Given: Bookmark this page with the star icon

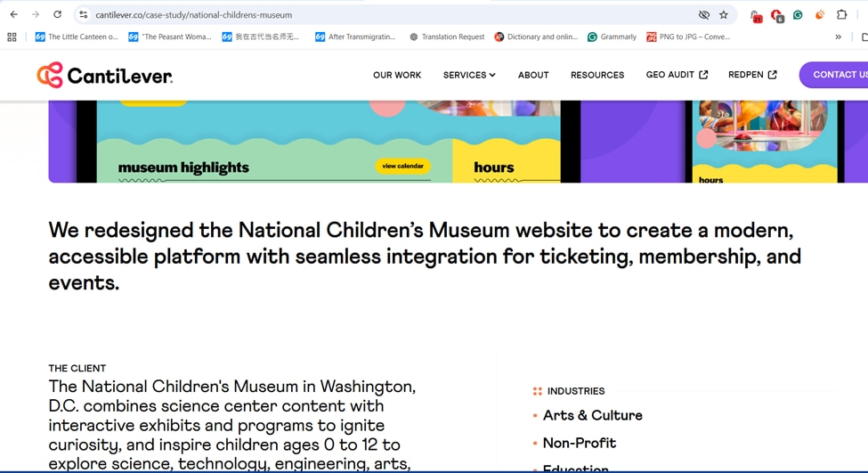Looking at the screenshot, I should click(x=724, y=15).
